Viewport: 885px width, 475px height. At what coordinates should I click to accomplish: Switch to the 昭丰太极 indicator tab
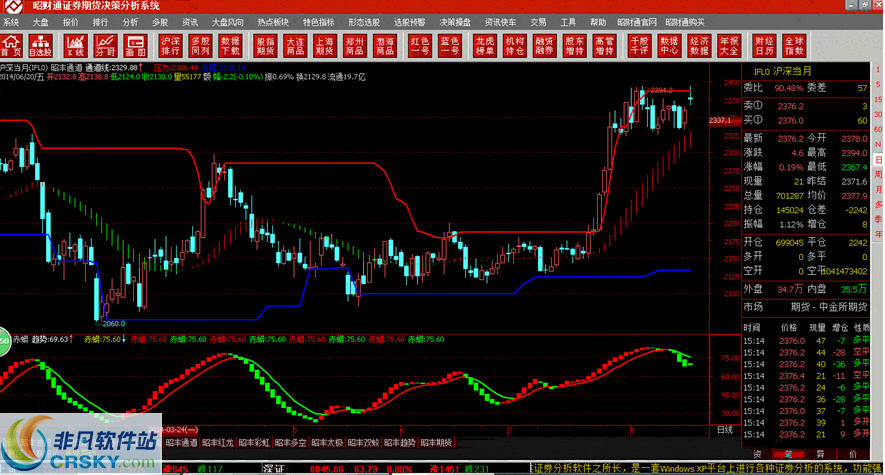327,443
